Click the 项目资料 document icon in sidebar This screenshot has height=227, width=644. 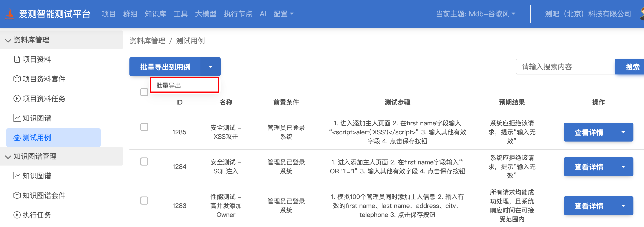tap(17, 59)
